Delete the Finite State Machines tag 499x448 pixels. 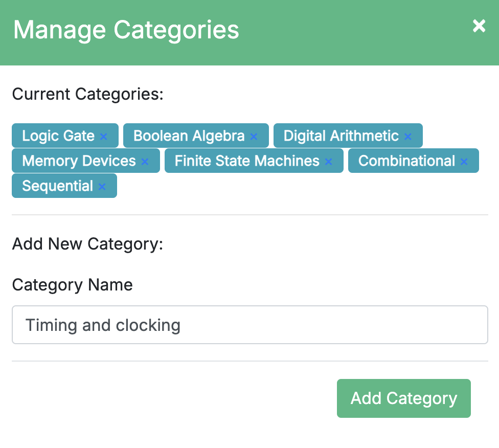328,162
